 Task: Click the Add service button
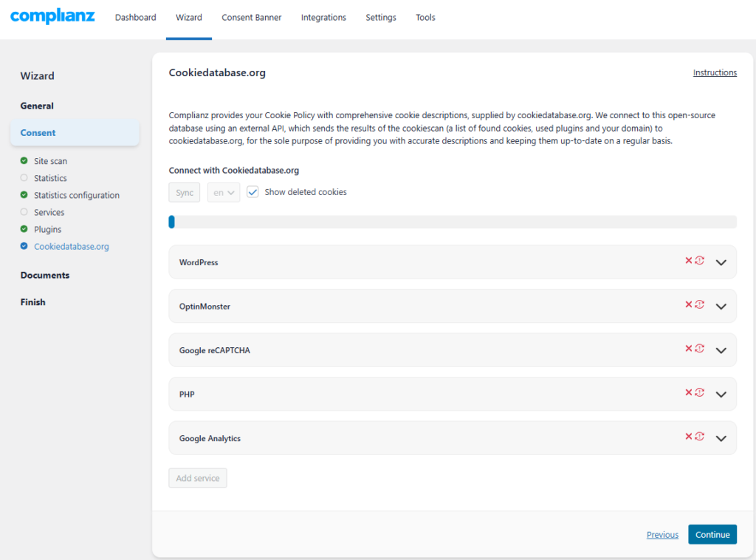(x=198, y=478)
